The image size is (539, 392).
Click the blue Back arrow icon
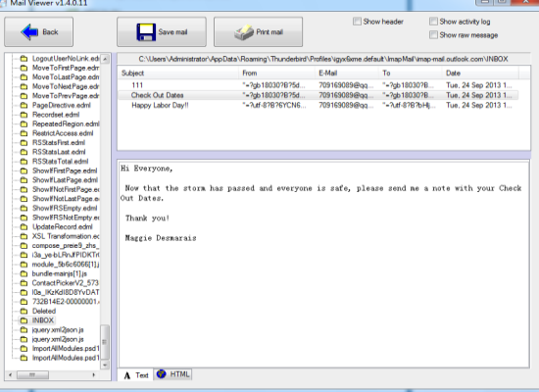tap(29, 32)
